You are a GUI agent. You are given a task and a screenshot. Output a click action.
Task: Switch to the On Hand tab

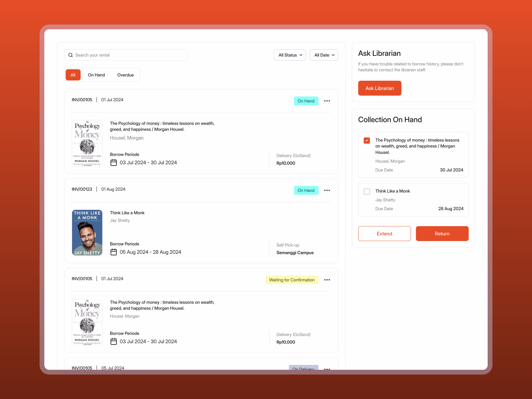[x=96, y=75]
